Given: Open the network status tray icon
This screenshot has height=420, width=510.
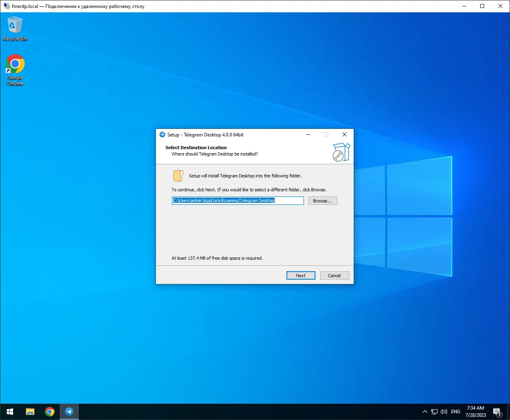Looking at the screenshot, I should point(434,412).
